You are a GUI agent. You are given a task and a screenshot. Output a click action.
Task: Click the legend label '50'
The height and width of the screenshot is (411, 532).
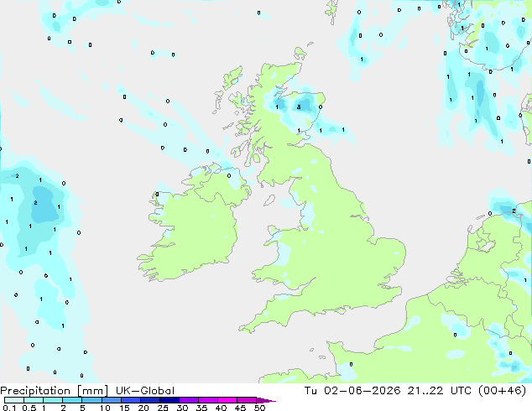coord(259,408)
